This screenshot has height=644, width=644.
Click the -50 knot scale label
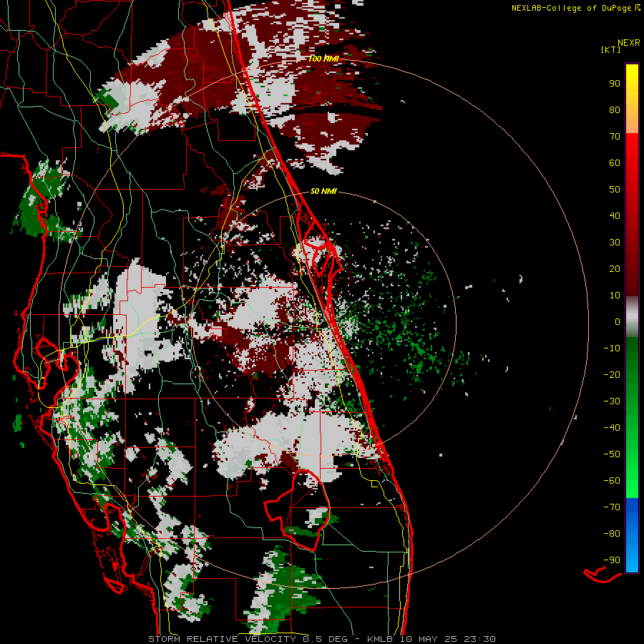[x=612, y=454]
